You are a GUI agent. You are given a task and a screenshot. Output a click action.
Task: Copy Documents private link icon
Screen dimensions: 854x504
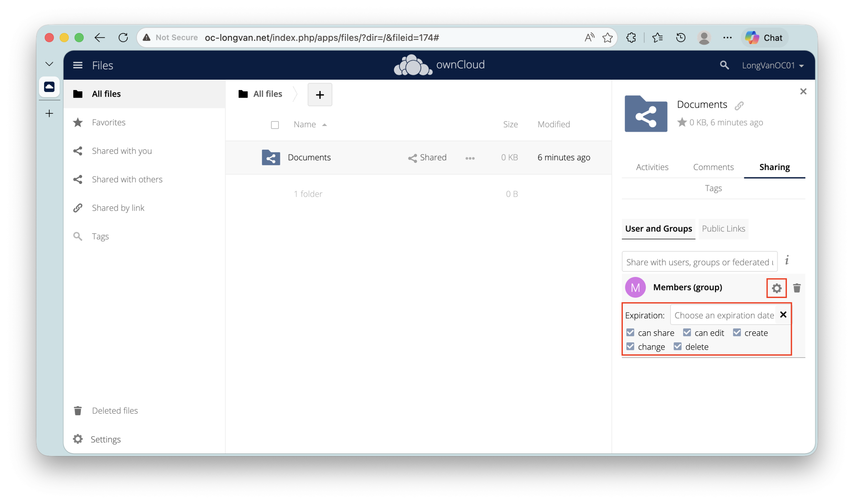739,106
